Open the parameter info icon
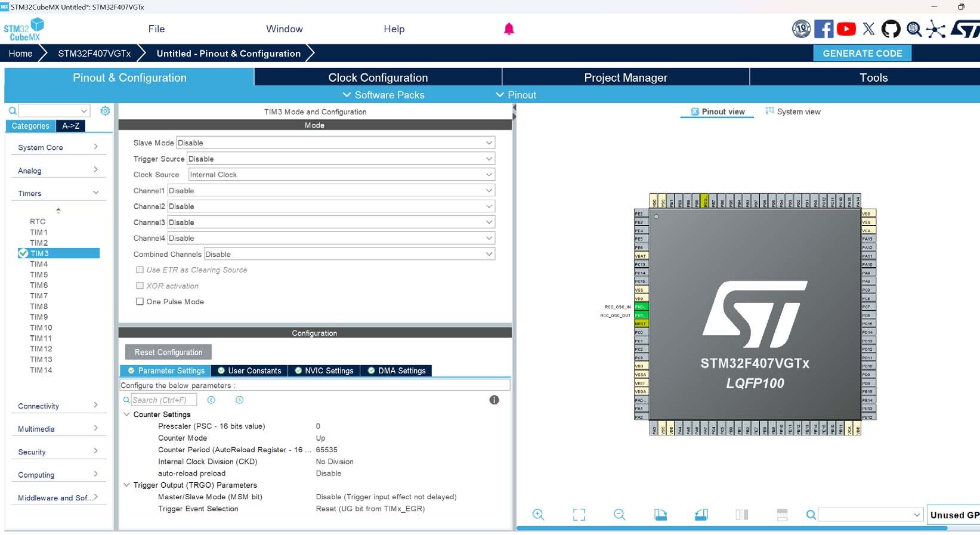Screen dimensions: 980x535 pos(494,400)
